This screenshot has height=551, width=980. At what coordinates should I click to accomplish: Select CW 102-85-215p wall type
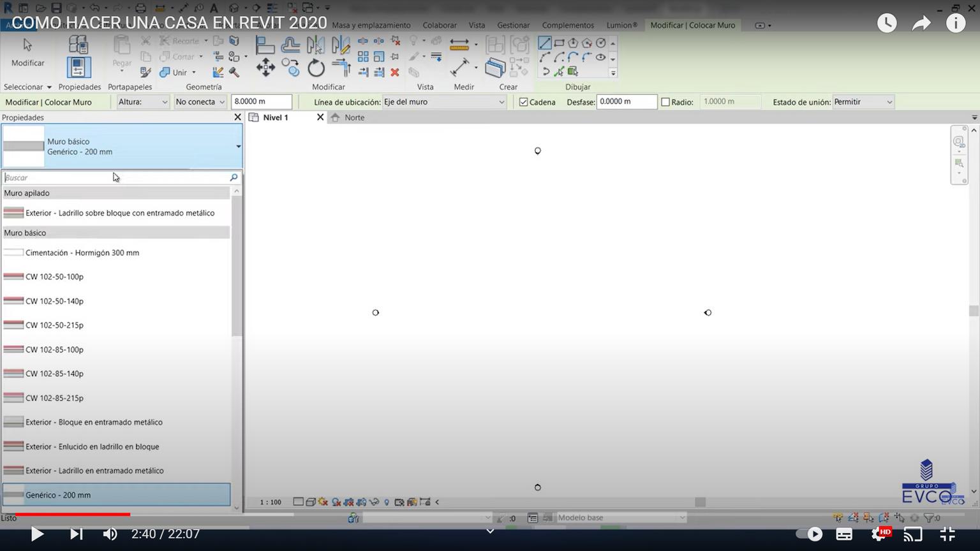pos(116,398)
